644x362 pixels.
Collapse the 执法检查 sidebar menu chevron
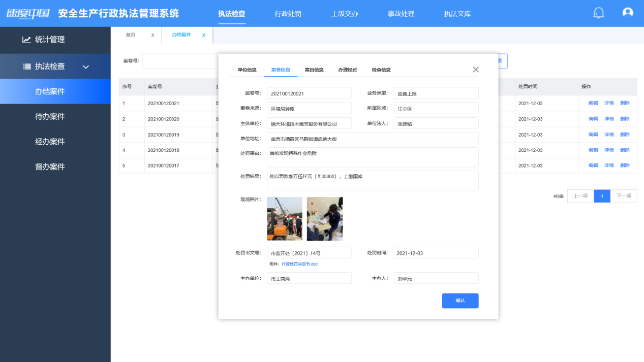86,67
